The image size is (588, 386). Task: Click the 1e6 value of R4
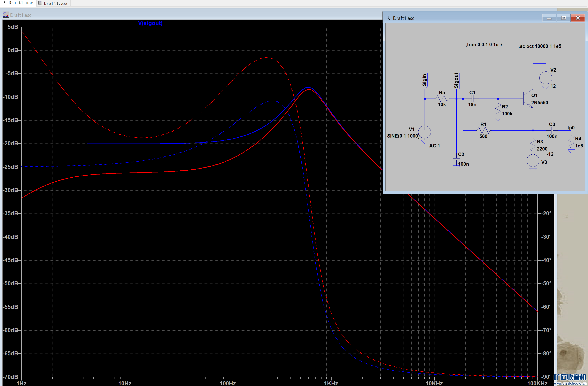pyautogui.click(x=579, y=146)
